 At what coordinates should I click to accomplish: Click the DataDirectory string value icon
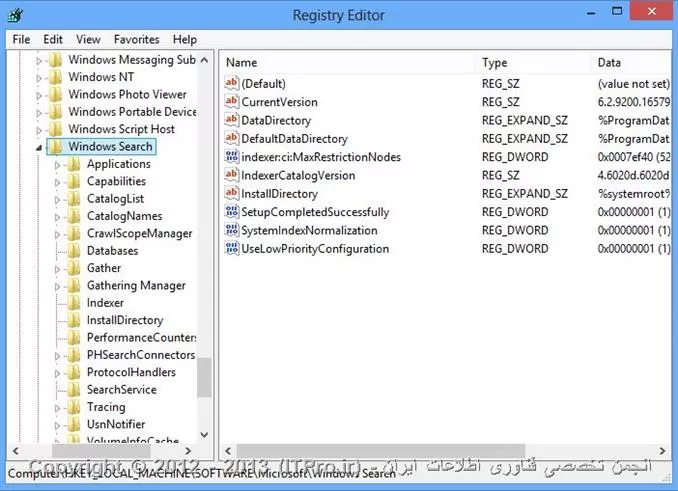click(x=232, y=120)
